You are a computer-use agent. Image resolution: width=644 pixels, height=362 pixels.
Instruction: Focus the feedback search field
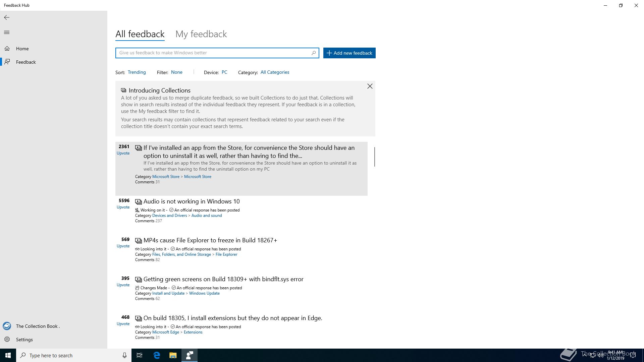point(217,53)
